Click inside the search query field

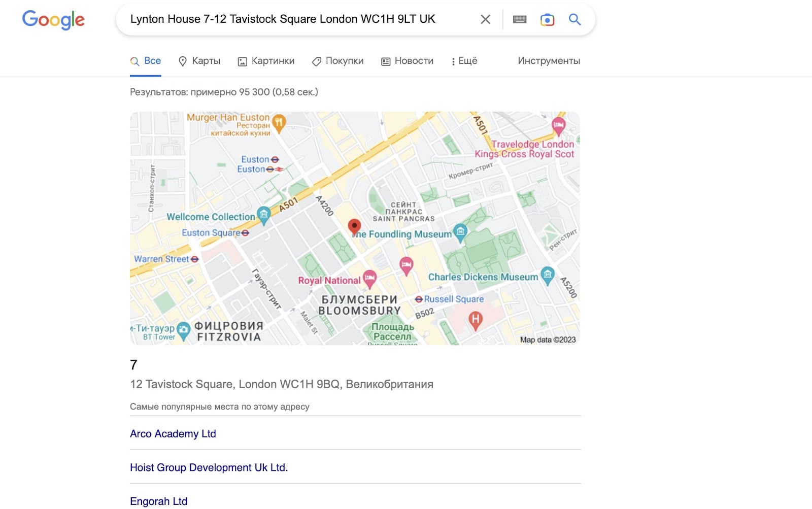tap(299, 19)
